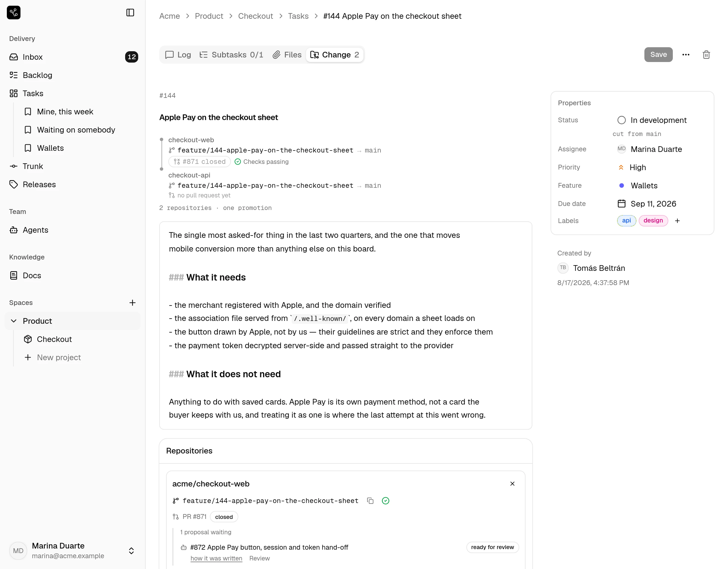Viewport: 728px width, 569px height.
Task: Click the Docs document icon
Action: 14,275
